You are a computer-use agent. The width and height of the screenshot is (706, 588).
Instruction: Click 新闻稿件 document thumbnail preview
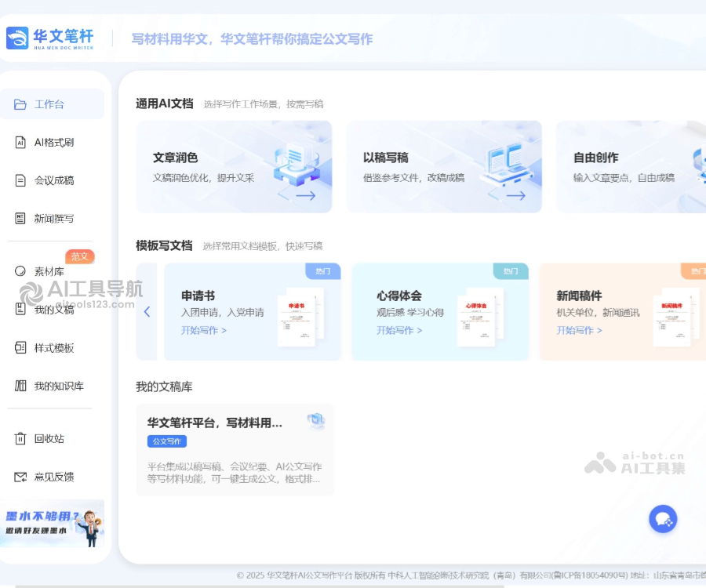coord(676,318)
